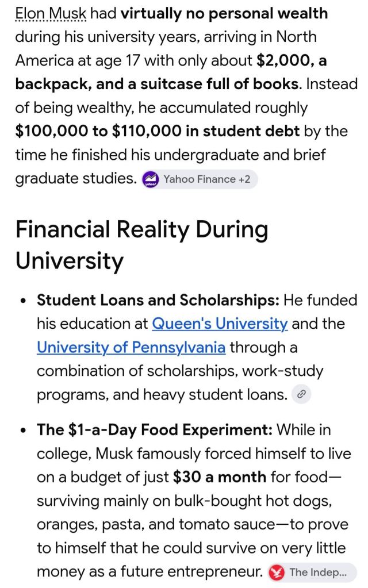This screenshot has height=588, width=368.
Task: Follow the University of Pennsylvania link
Action: coord(131,347)
